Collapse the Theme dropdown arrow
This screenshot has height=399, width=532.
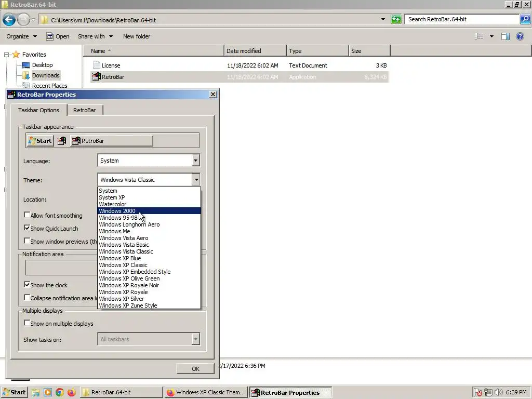coord(196,179)
